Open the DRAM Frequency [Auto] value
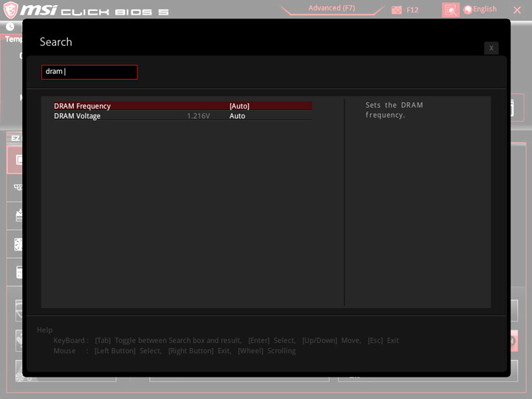Screen dimensions: 532x399 239,106
